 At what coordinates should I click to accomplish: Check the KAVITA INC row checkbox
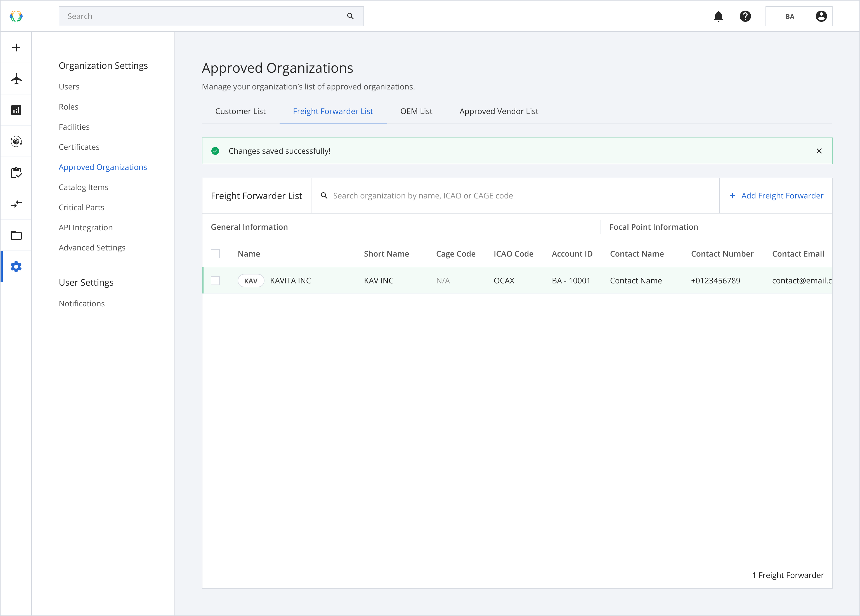215,281
